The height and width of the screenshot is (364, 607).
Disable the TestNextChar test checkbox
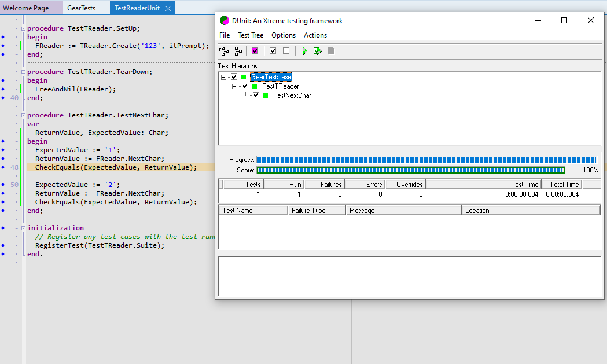point(256,95)
